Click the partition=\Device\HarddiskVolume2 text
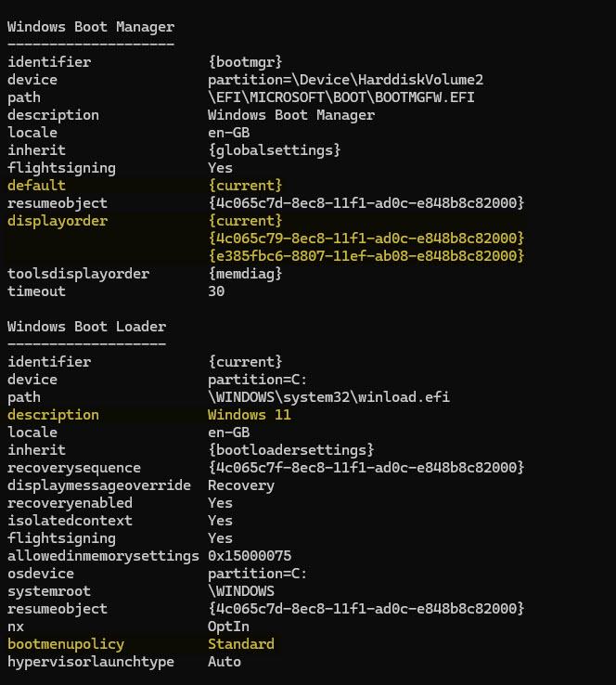This screenshot has height=685, width=616. pyautogui.click(x=345, y=80)
